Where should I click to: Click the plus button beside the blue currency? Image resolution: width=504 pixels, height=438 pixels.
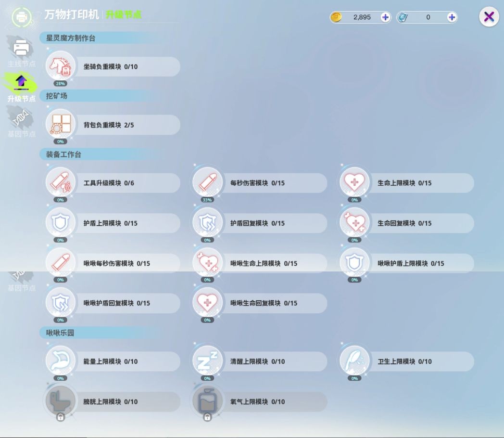coord(452,17)
